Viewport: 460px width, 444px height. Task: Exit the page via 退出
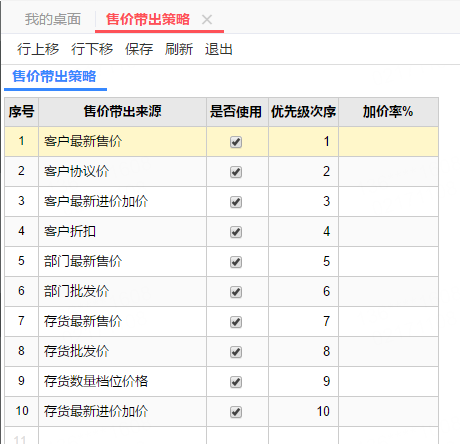tap(219, 49)
